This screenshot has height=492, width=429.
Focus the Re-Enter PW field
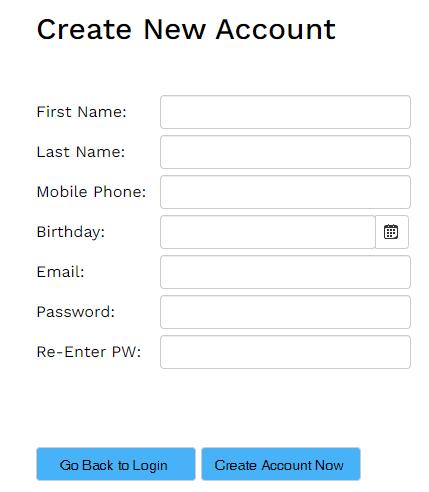click(x=285, y=352)
